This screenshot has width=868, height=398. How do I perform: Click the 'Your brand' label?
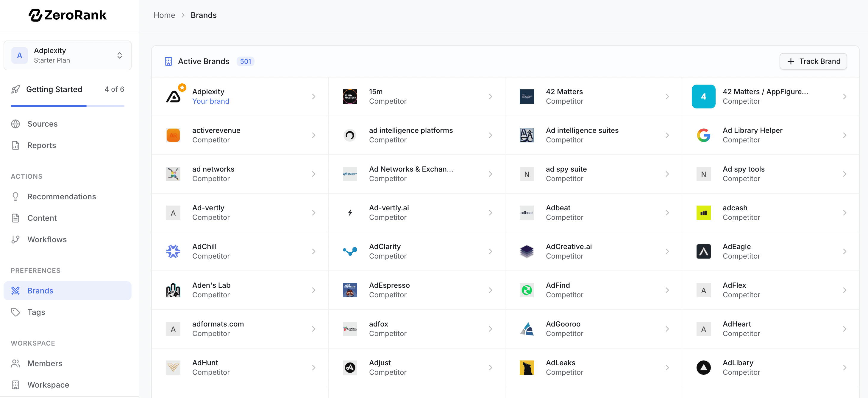coord(210,101)
